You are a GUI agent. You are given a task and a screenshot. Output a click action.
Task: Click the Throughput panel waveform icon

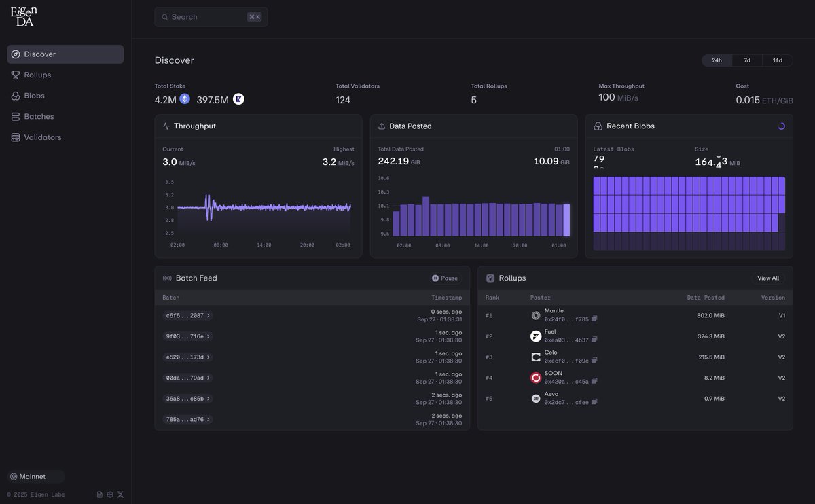click(164, 124)
